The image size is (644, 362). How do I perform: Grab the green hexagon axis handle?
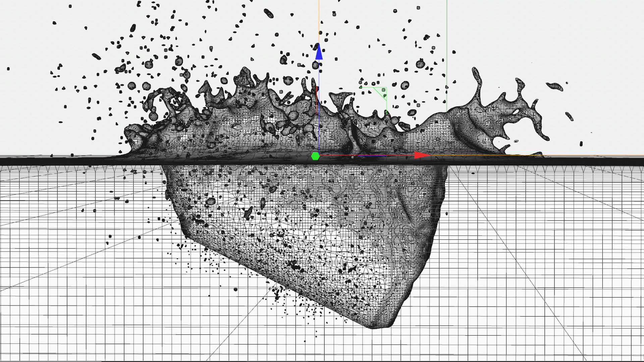pyautogui.click(x=315, y=156)
